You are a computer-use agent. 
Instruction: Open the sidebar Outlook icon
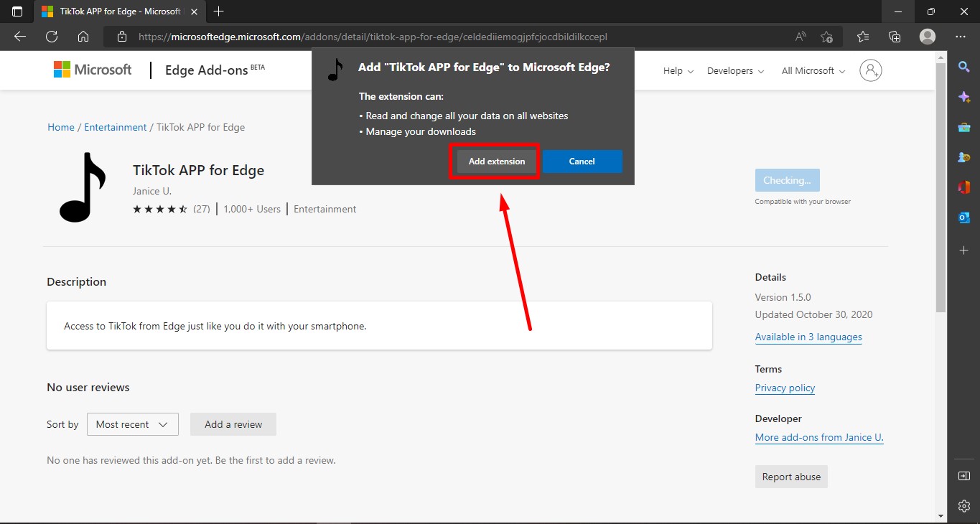point(964,217)
